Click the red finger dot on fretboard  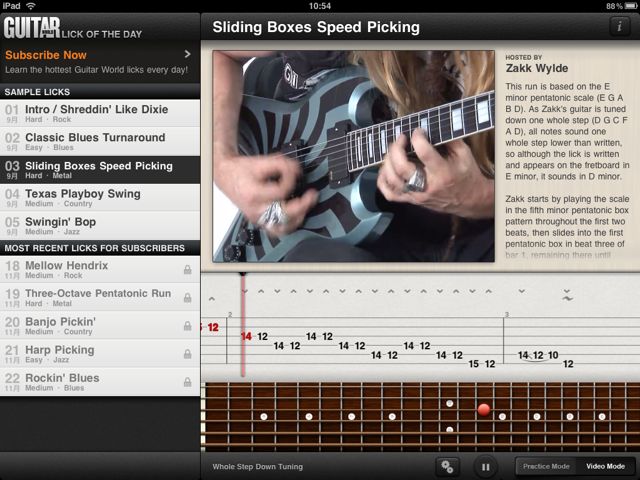(484, 409)
